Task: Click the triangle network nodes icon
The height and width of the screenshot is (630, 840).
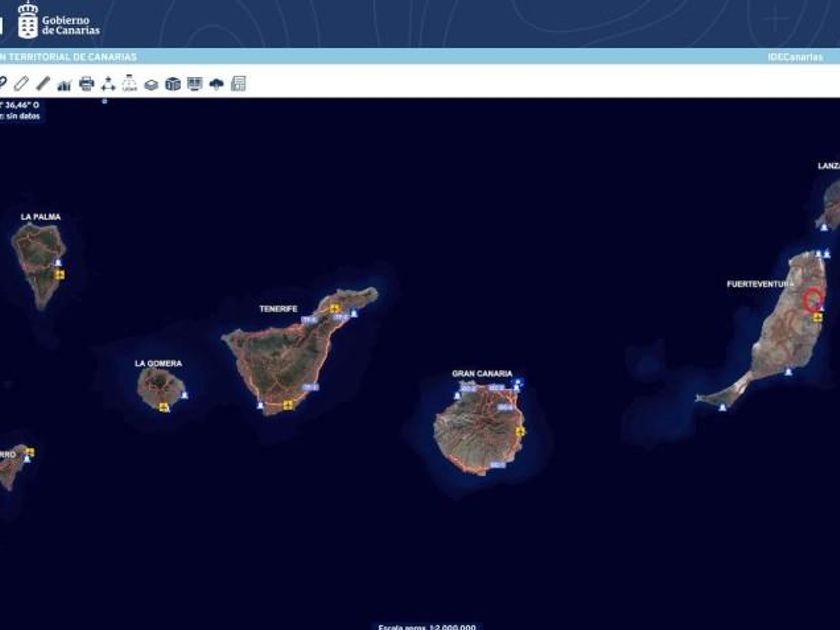Action: tap(108, 84)
